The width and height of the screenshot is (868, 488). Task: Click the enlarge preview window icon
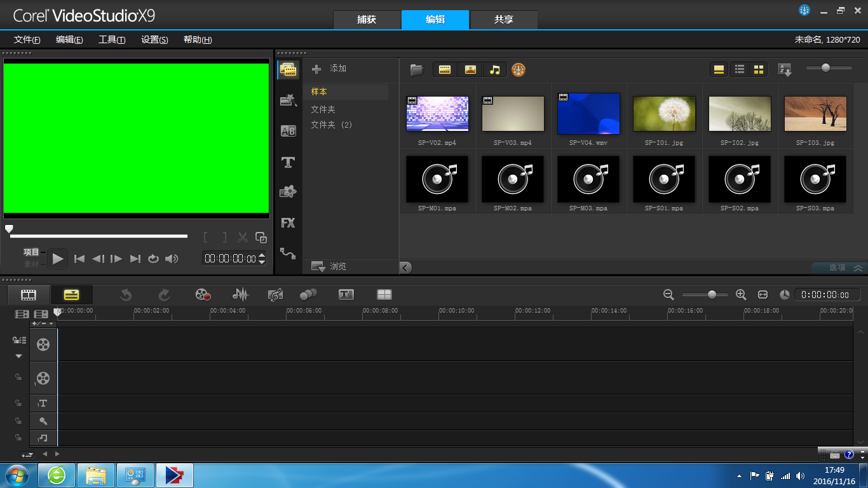pyautogui.click(x=261, y=238)
